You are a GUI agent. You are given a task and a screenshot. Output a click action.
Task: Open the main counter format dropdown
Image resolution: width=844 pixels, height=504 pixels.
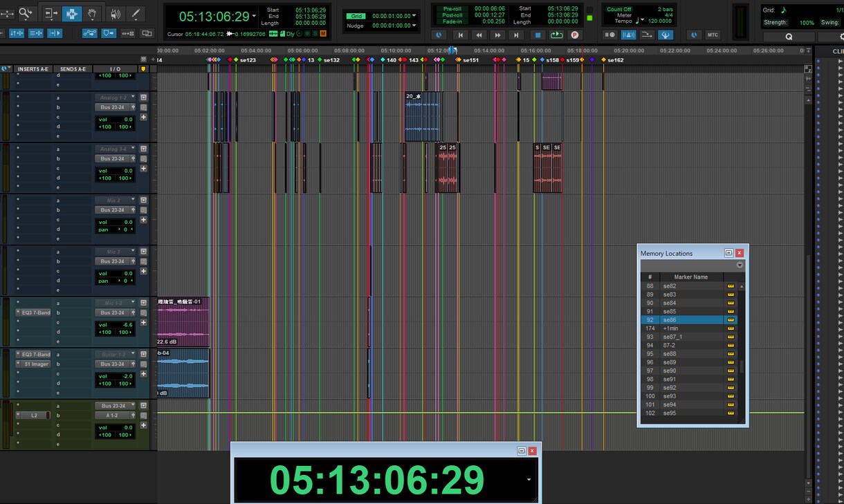click(x=254, y=16)
